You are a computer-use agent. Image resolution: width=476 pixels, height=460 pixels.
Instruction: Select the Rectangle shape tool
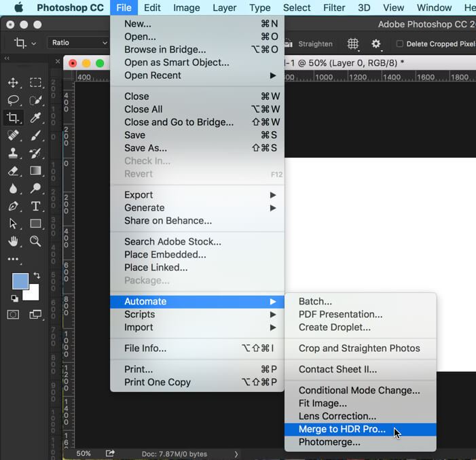pos(35,224)
